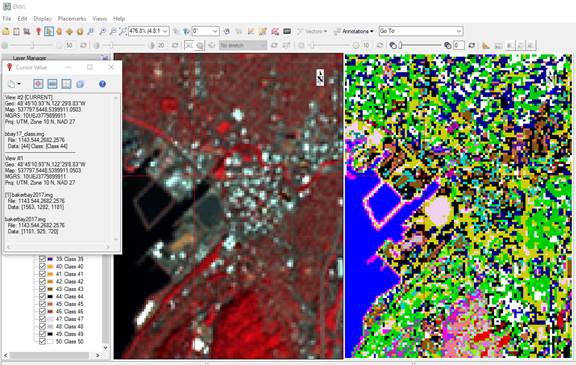Click the reset transparency refresh icon

click(x=472, y=45)
